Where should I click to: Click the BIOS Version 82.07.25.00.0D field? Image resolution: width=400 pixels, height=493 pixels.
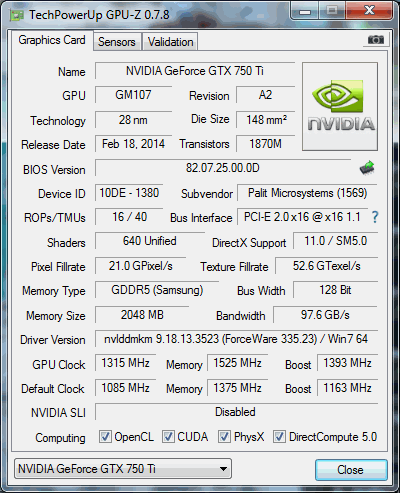[x=223, y=168]
